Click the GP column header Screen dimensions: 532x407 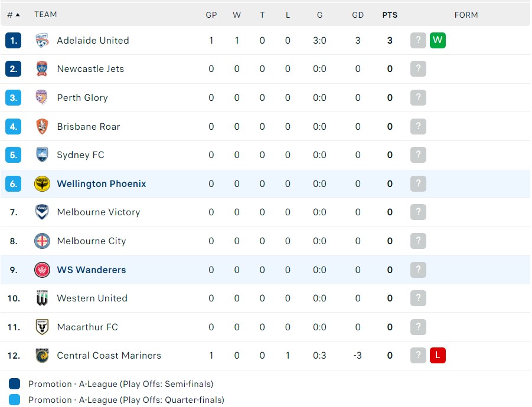pos(211,15)
